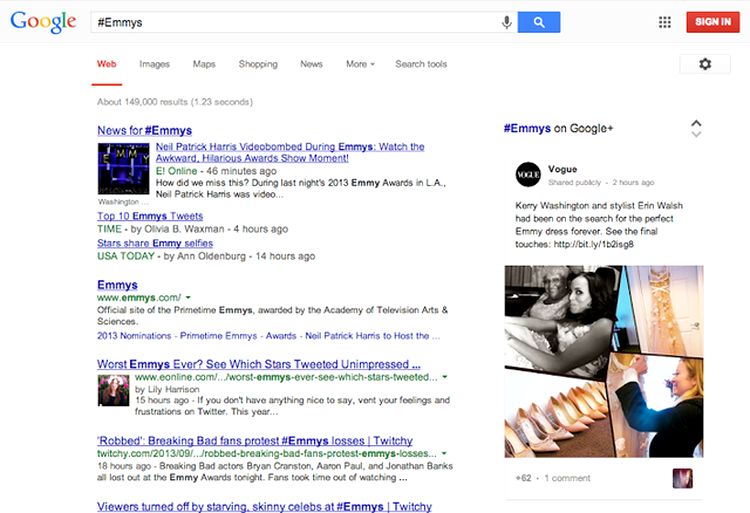Switch to the Images tab

154,64
